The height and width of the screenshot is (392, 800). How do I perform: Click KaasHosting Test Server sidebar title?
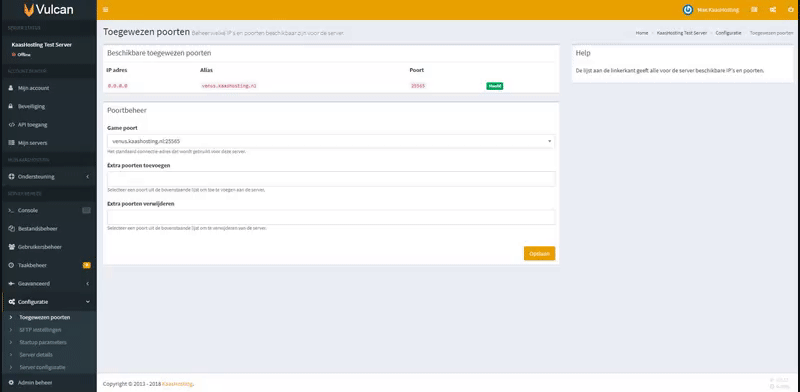pos(42,45)
